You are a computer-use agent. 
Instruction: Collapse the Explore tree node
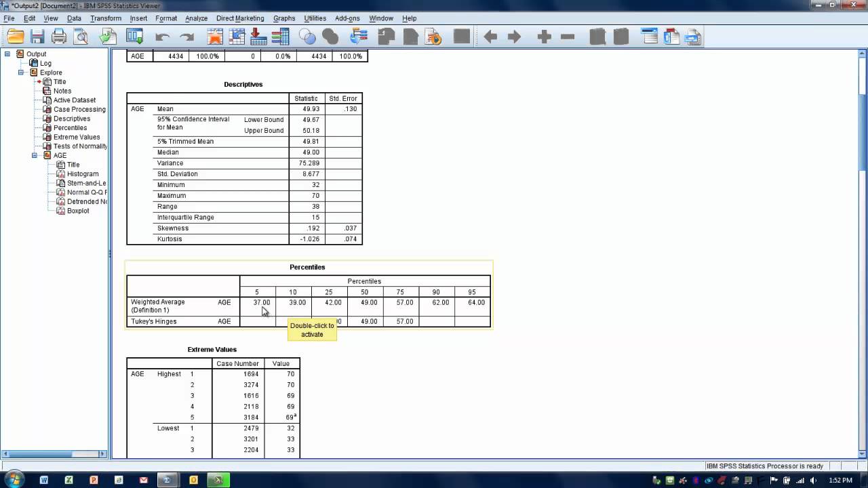pyautogui.click(x=21, y=73)
